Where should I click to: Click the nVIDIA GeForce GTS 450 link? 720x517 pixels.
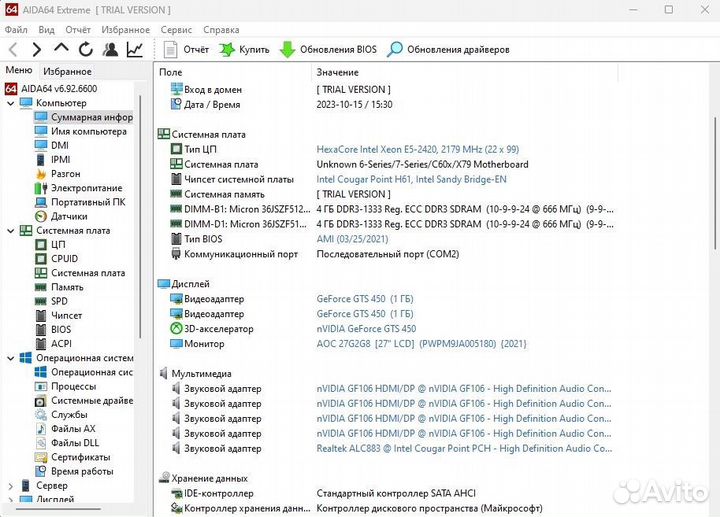(x=366, y=329)
